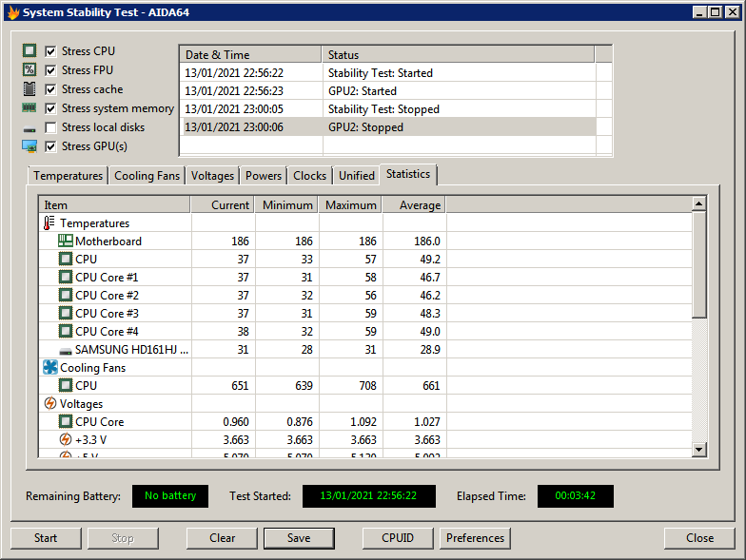The height and width of the screenshot is (560, 746).
Task: Click the CPU fan row icon
Action: click(65, 386)
